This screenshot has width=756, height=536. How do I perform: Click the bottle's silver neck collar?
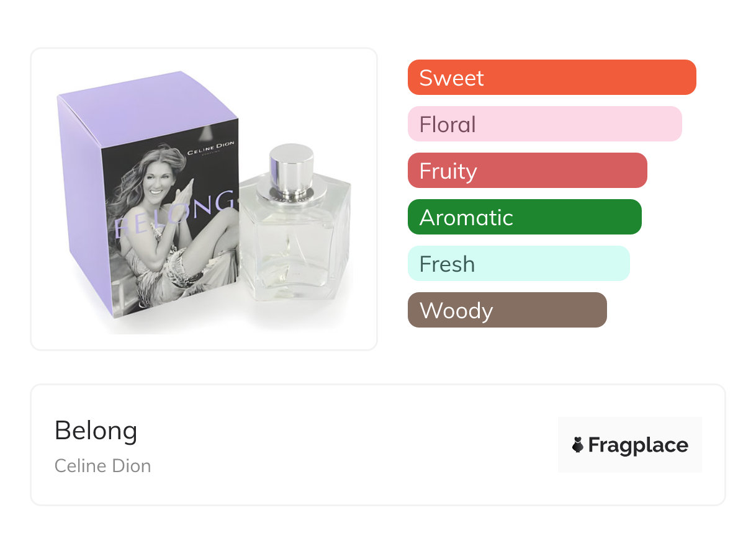tap(290, 194)
